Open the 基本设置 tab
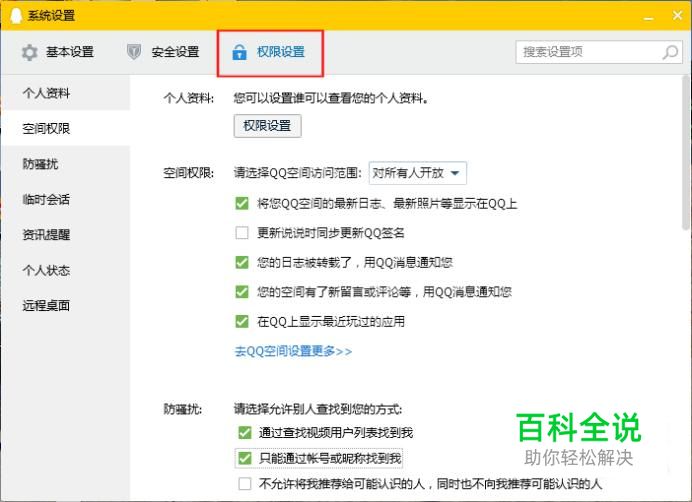The image size is (692, 502). tap(58, 52)
